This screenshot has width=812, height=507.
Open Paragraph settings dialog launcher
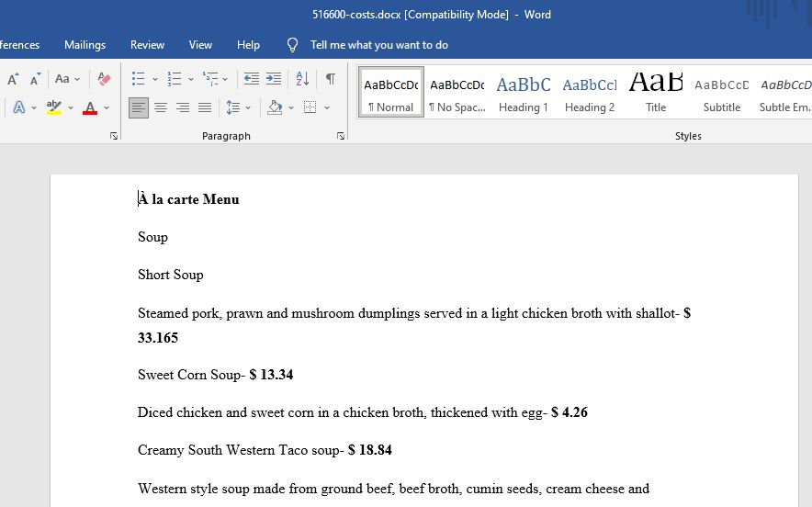point(340,136)
